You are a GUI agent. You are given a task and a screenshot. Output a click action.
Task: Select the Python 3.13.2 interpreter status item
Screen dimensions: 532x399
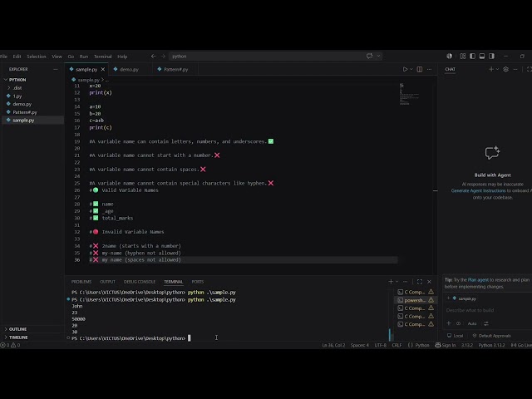tap(491, 345)
